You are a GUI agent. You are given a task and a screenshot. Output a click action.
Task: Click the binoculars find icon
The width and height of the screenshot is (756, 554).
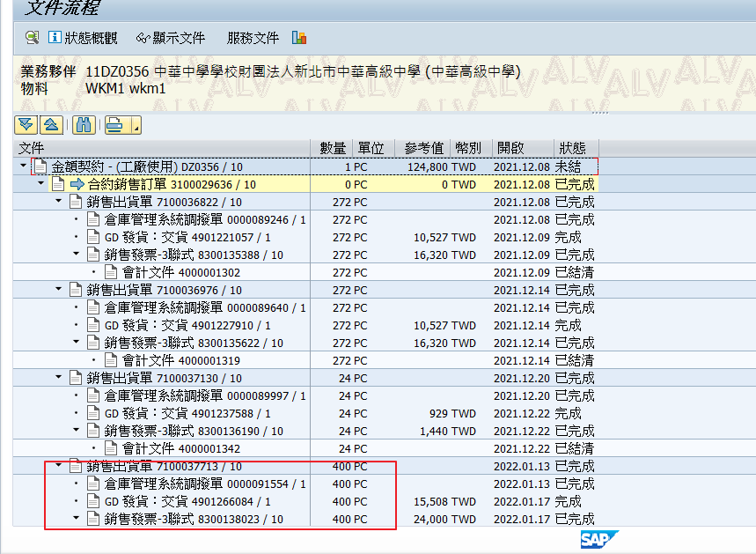point(84,125)
